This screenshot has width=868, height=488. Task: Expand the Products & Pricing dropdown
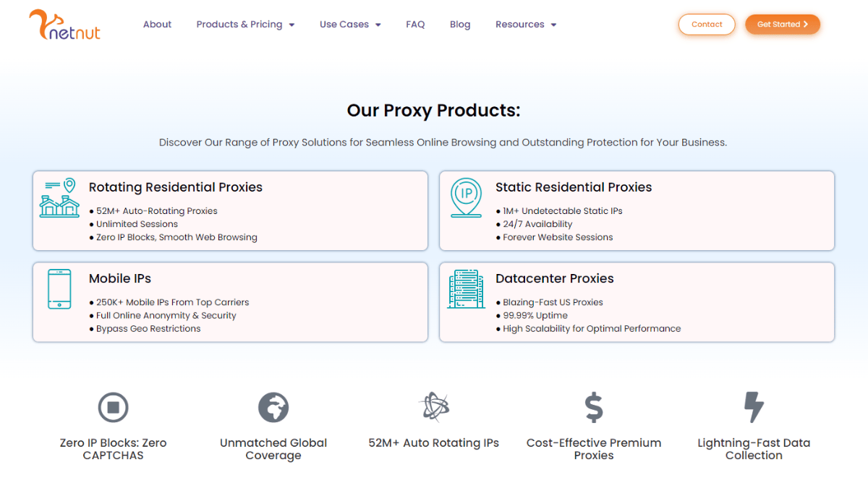point(245,25)
